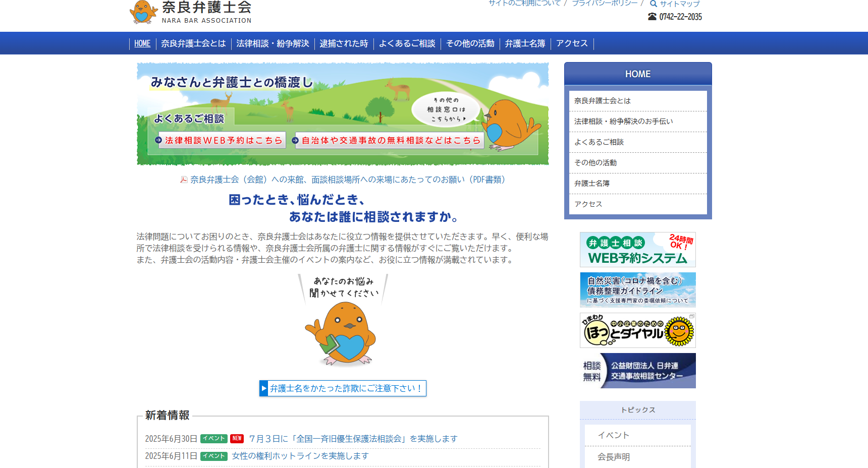Screen dimensions: 868x468
Task: Open the 来館・来場にあたってのお願い PDF link
Action: [x=348, y=180]
